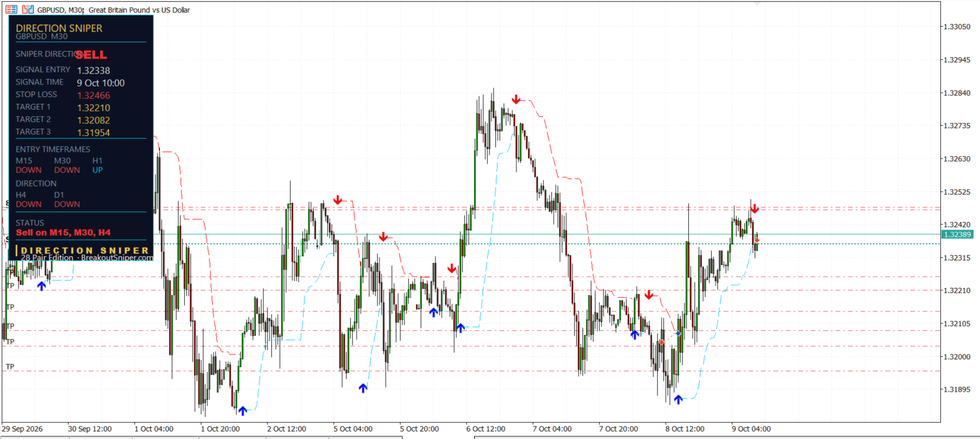Click the Target 3 value 1.31954
The height and width of the screenshot is (439, 980).
point(93,132)
